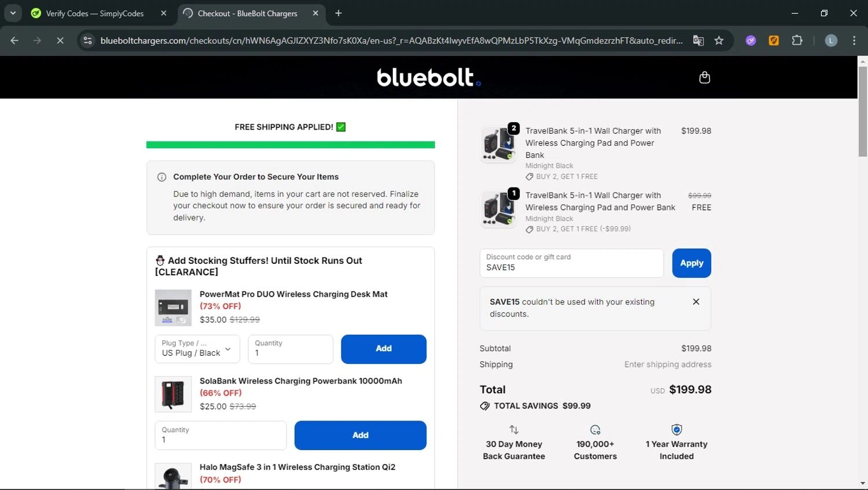Click the Enter shipping address text

[668, 364]
